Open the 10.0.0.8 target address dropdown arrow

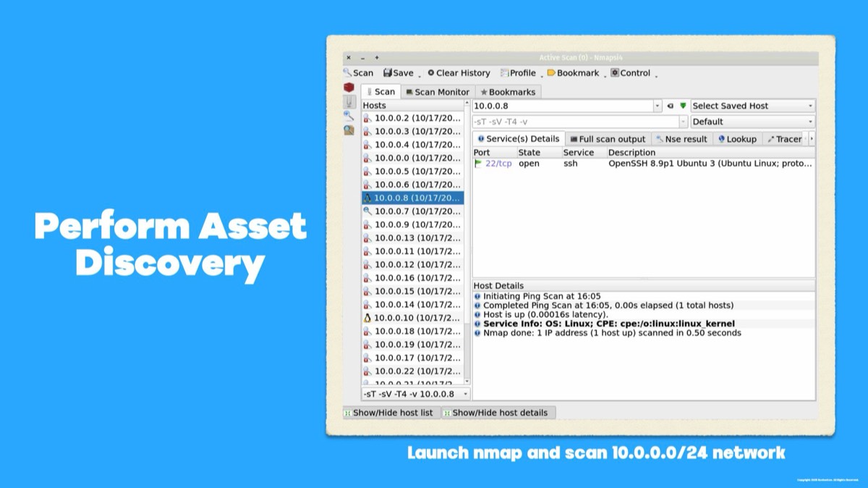click(x=657, y=106)
